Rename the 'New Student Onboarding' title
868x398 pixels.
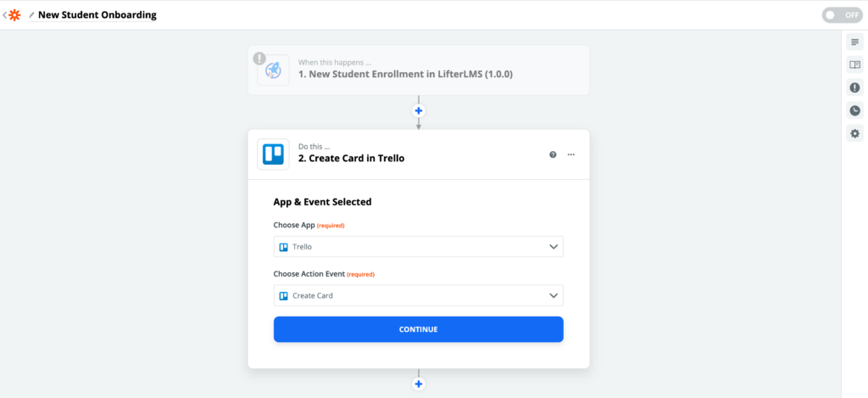pyautogui.click(x=97, y=15)
